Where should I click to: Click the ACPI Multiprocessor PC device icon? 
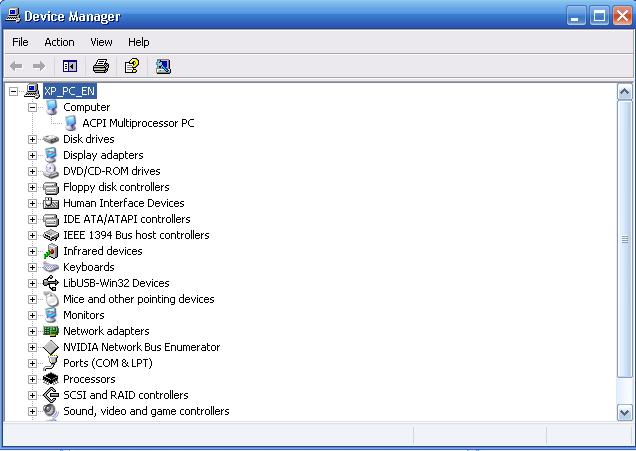[71, 123]
